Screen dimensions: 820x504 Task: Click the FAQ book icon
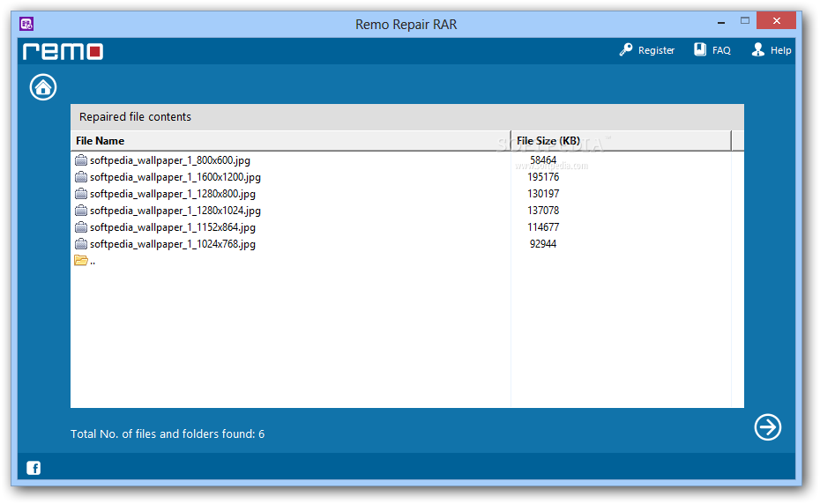coord(700,49)
